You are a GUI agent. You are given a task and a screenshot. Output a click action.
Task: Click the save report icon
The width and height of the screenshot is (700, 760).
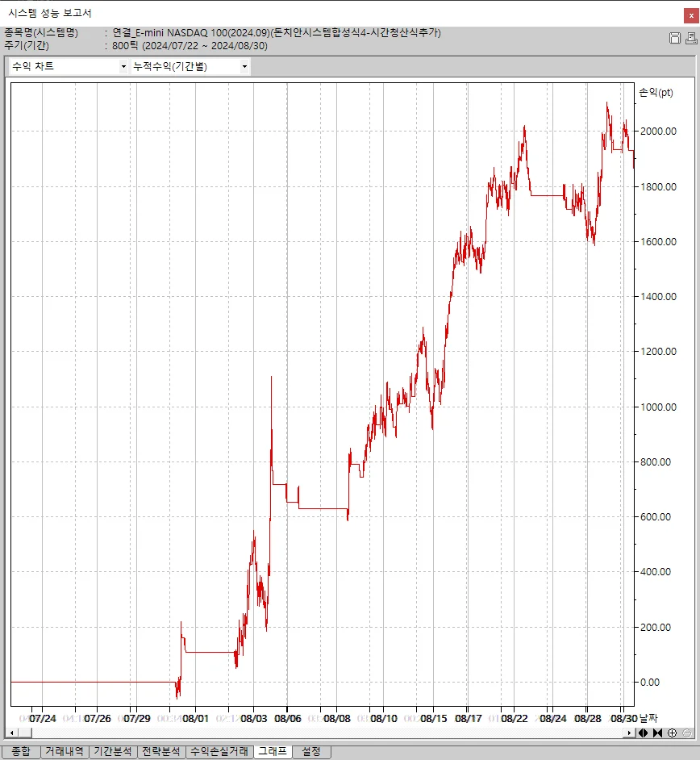tap(674, 39)
